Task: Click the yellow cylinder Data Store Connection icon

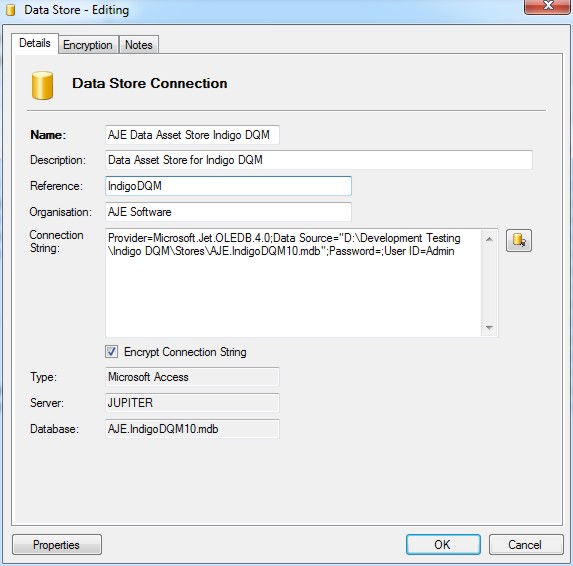Action: pyautogui.click(x=42, y=86)
